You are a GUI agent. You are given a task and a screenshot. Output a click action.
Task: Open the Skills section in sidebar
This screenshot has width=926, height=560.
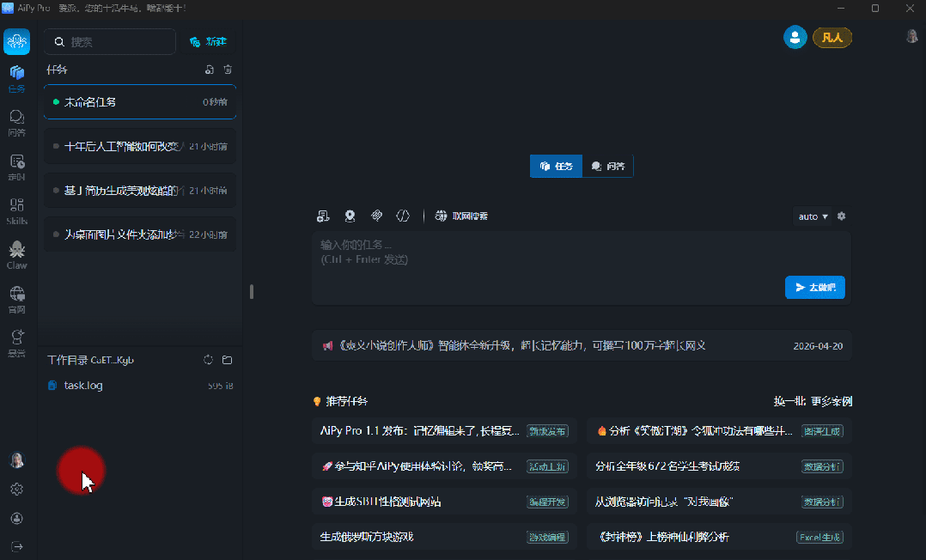coord(16,211)
